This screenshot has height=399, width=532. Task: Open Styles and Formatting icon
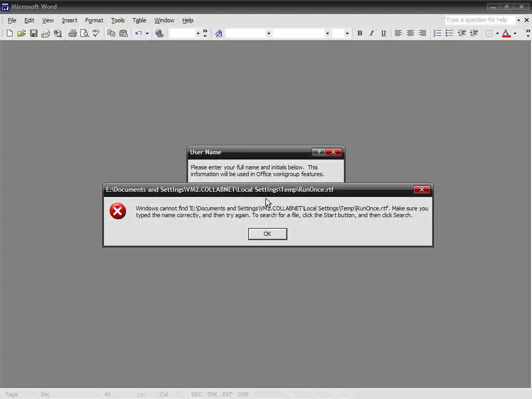(219, 33)
